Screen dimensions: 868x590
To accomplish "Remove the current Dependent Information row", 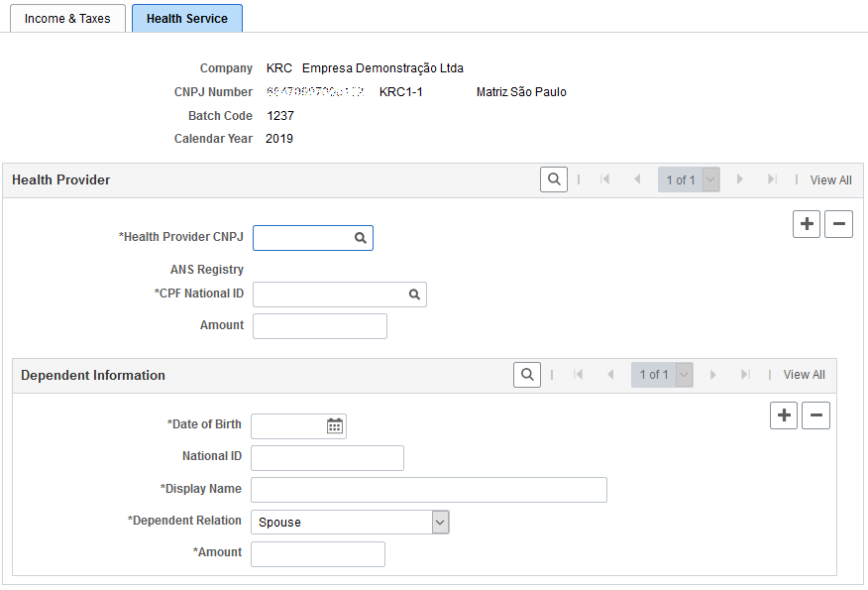I will click(x=815, y=414).
